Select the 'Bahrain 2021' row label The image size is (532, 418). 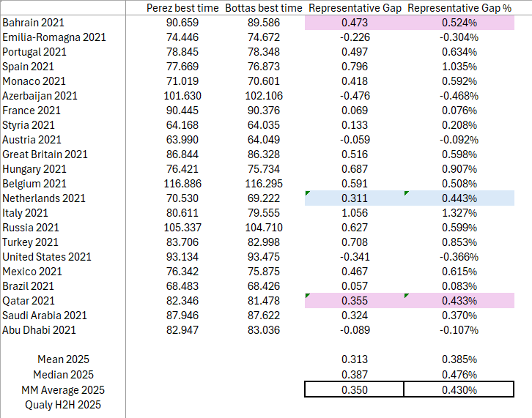point(33,23)
